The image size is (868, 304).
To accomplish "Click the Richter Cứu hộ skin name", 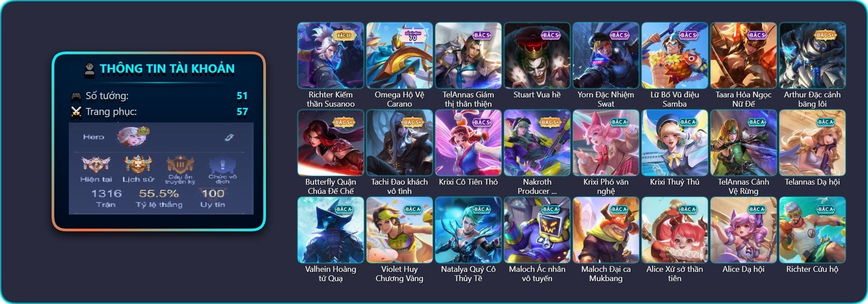I will (x=812, y=269).
